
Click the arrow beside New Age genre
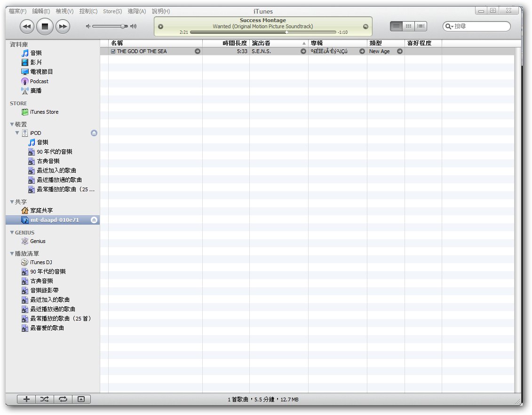pyautogui.click(x=400, y=51)
